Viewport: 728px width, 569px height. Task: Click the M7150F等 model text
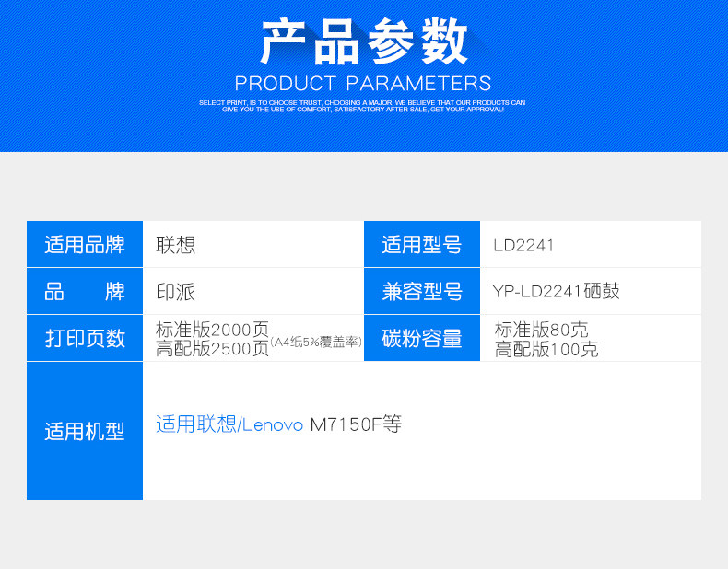pos(356,424)
